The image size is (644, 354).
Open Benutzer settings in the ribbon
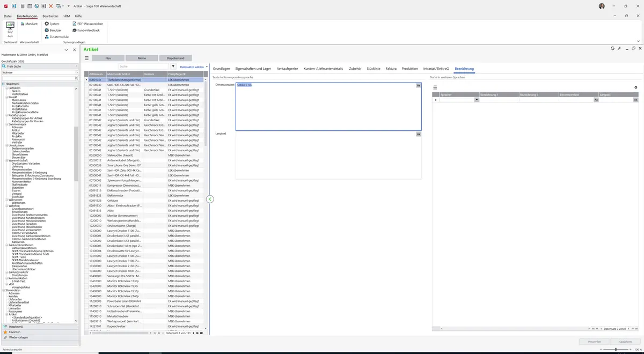coord(53,30)
